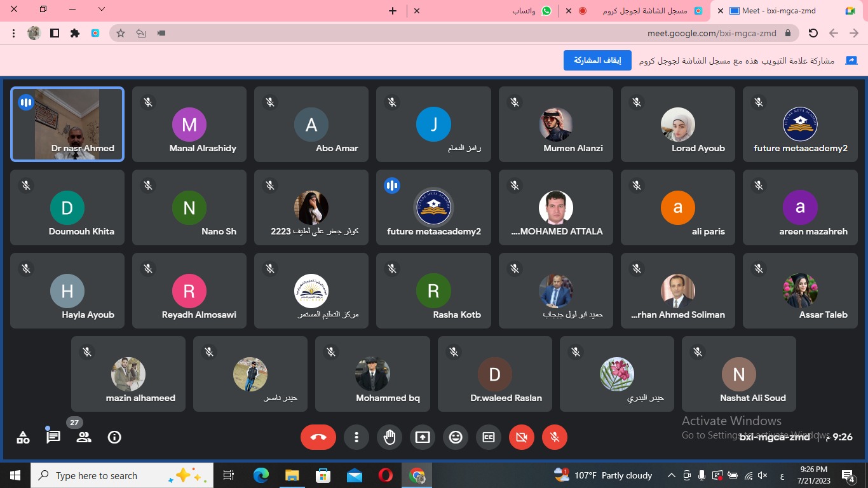The width and height of the screenshot is (868, 488).
Task: Toggle the microphone on
Action: [x=555, y=437]
